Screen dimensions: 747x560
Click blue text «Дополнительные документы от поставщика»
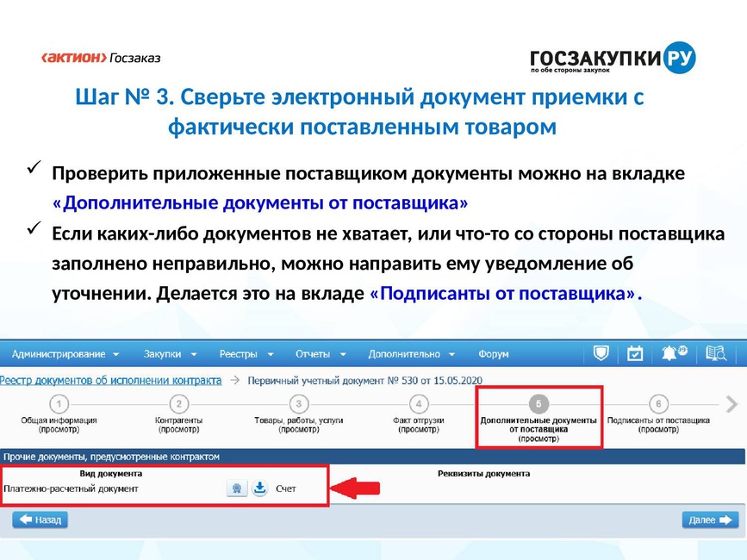click(260, 202)
